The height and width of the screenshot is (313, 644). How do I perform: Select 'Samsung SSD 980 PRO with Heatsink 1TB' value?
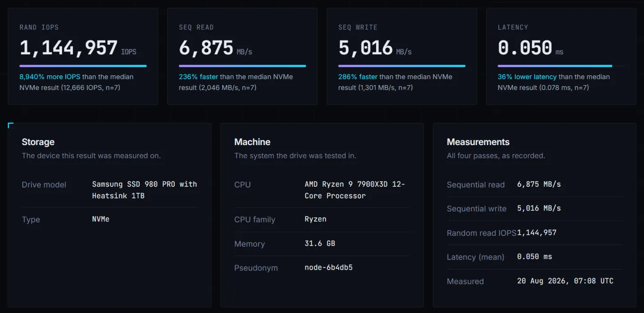point(144,190)
